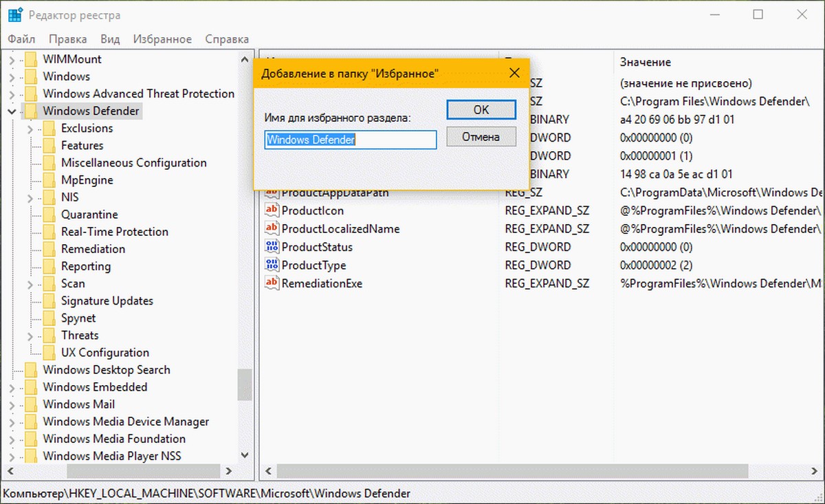Click the Windows Media Foundation folder icon
825x504 pixels.
30,439
